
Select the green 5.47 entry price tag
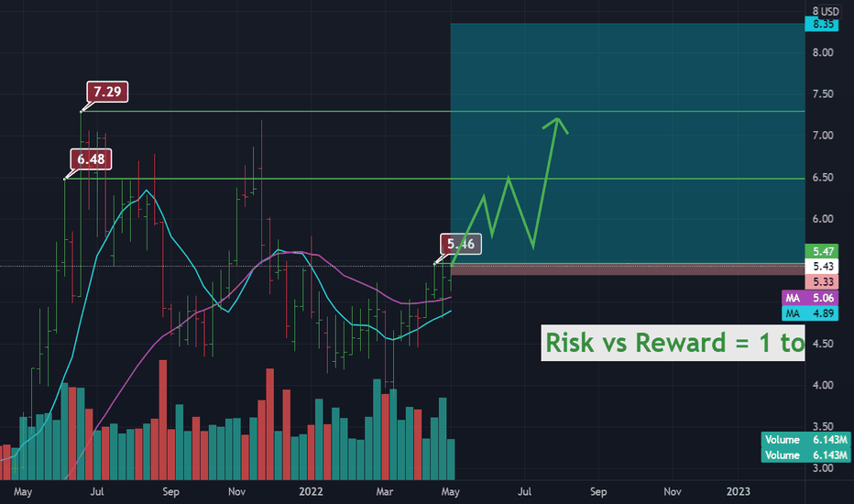pyautogui.click(x=821, y=251)
